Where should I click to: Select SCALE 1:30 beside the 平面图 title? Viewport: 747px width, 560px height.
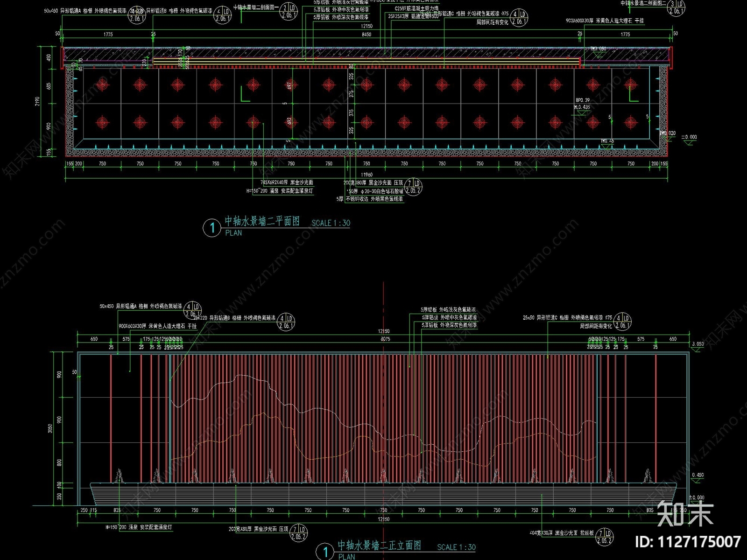(331, 223)
